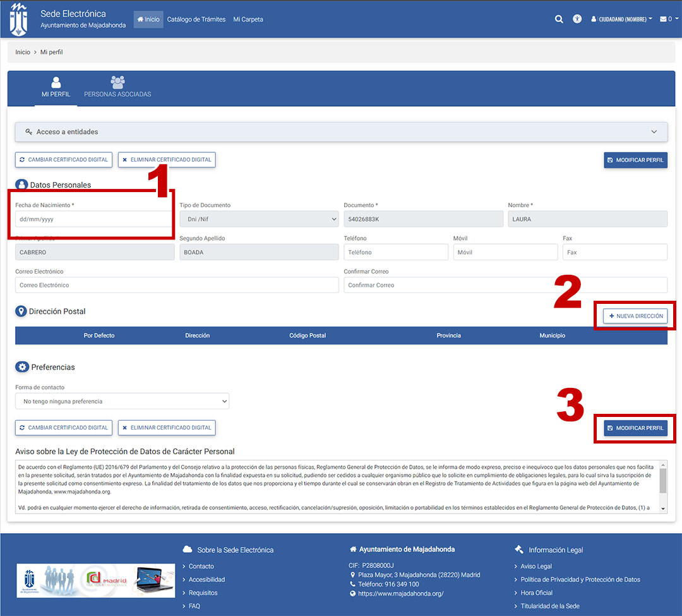Viewport: 682px width, 616px height.
Task: Click the Fecha de Nacimiento date field
Action: tap(92, 220)
